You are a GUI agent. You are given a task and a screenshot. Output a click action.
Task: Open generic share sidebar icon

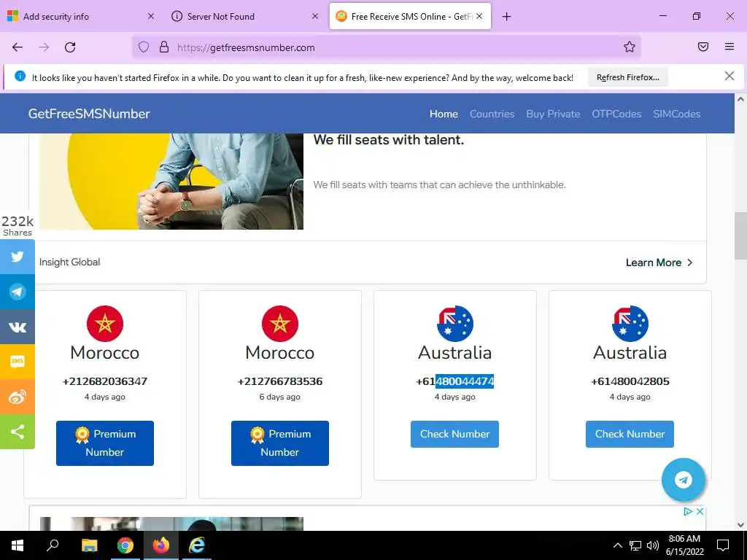click(x=18, y=432)
